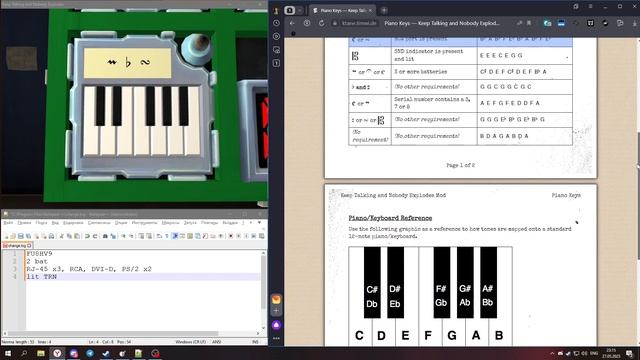Click the taskbar clock
Viewport: 640px width, 360px height.
611,353
